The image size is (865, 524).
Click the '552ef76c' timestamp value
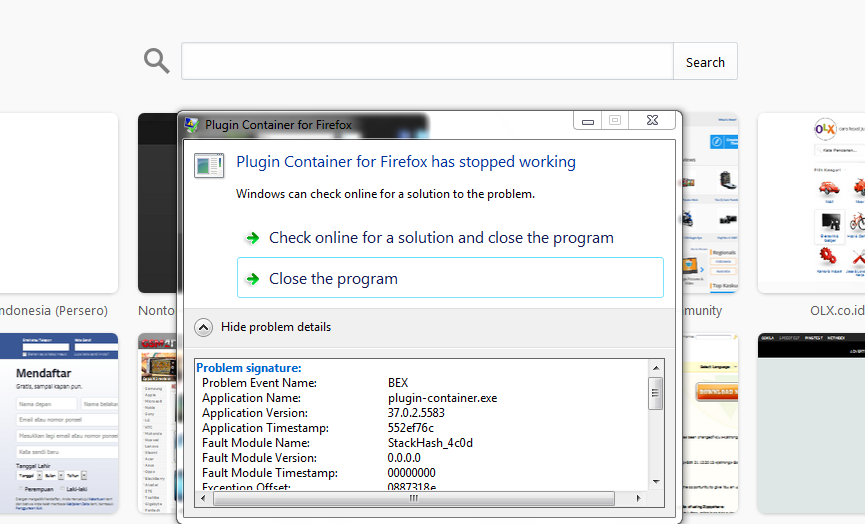(x=410, y=427)
